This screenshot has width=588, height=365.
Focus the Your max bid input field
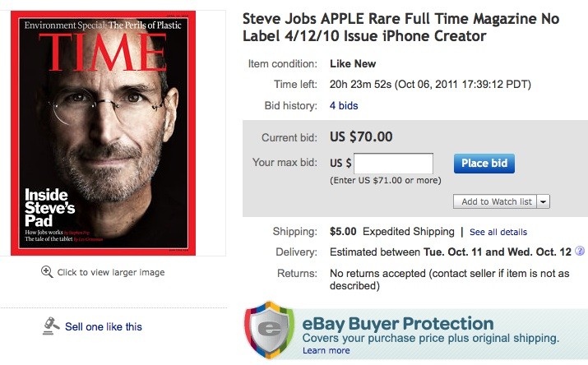393,163
